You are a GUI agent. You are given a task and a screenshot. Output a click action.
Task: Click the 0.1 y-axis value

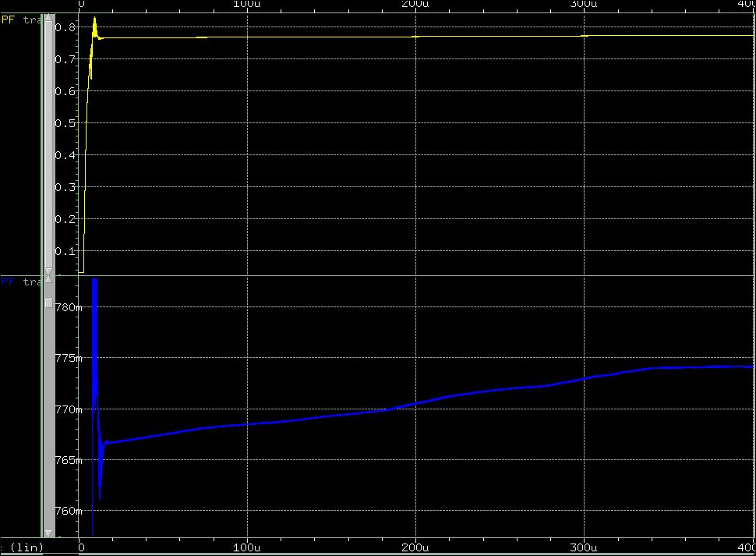tap(65, 251)
